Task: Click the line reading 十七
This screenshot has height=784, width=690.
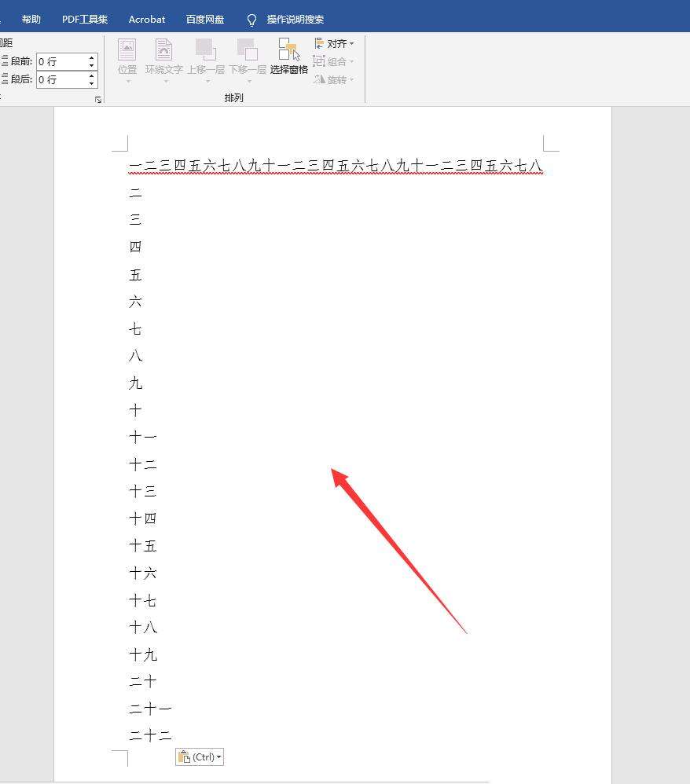Action: (x=143, y=600)
